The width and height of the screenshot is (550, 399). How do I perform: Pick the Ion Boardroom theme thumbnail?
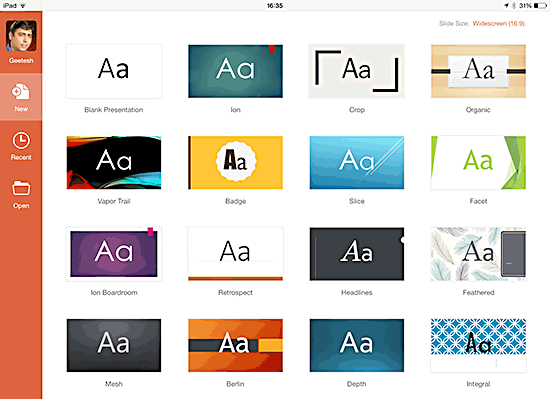click(x=114, y=254)
